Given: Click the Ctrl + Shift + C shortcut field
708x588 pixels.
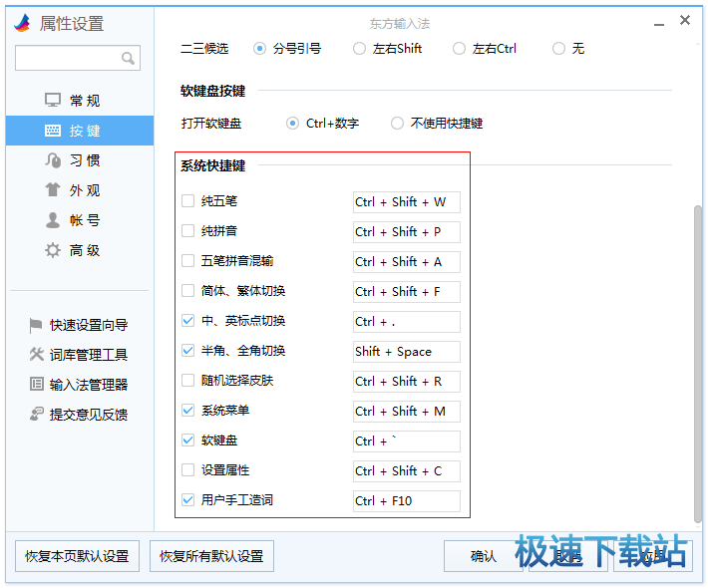Looking at the screenshot, I should (x=407, y=471).
